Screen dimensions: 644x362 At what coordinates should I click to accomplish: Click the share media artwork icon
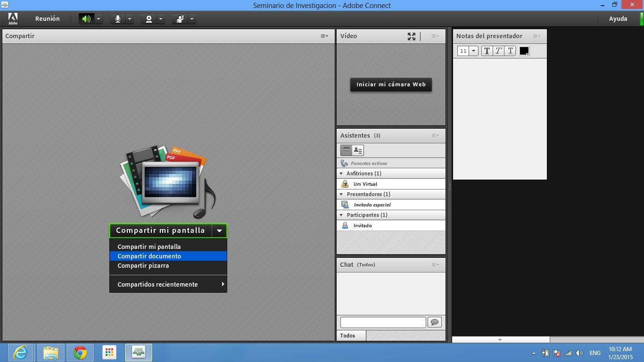tap(167, 181)
